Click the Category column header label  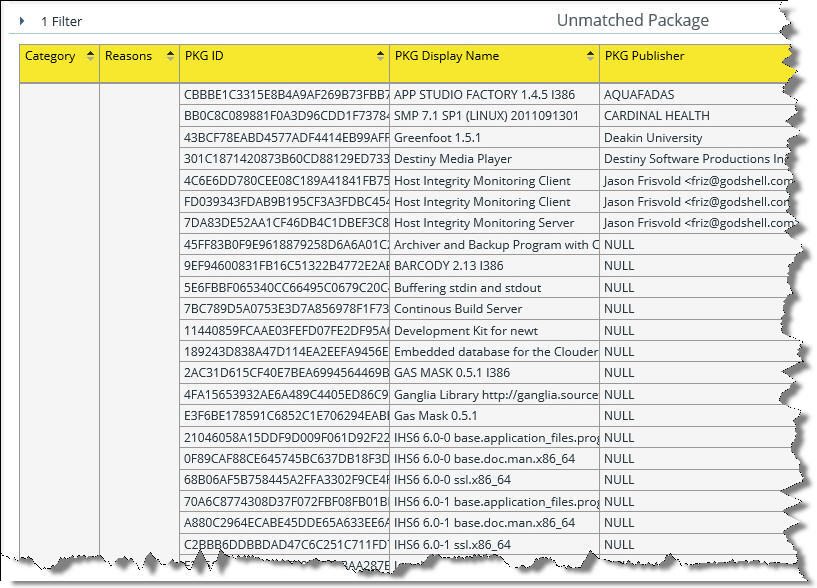[50, 56]
